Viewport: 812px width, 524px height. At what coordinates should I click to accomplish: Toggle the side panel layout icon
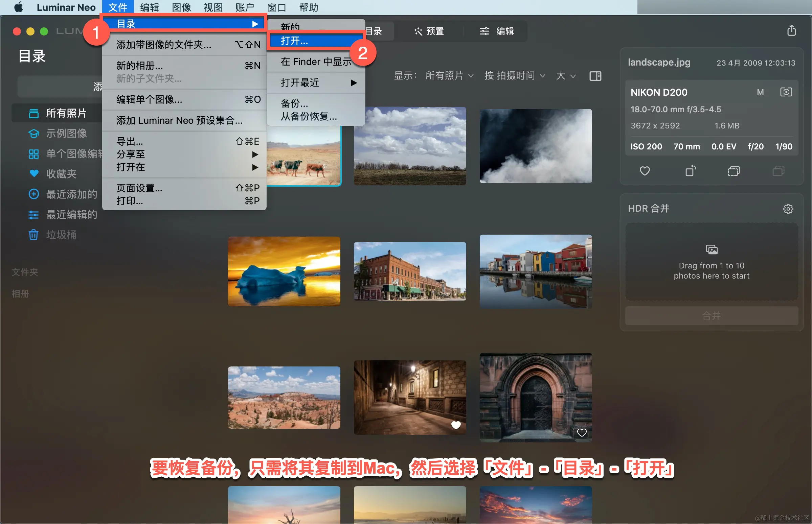click(595, 76)
